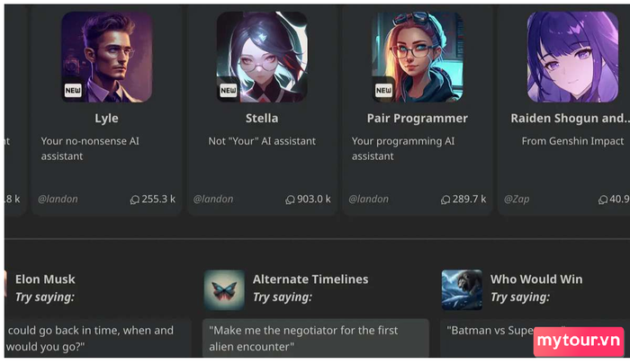Screen dimensions: 630x364
Task: Click the NEW badge on Stella
Action: pos(229,90)
